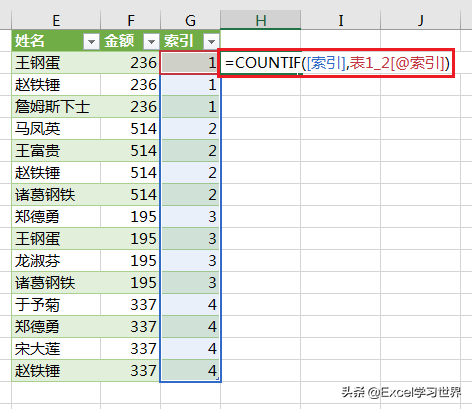The width and height of the screenshot is (472, 409).
Task: Click the 金额 table header cell text
Action: point(119,41)
